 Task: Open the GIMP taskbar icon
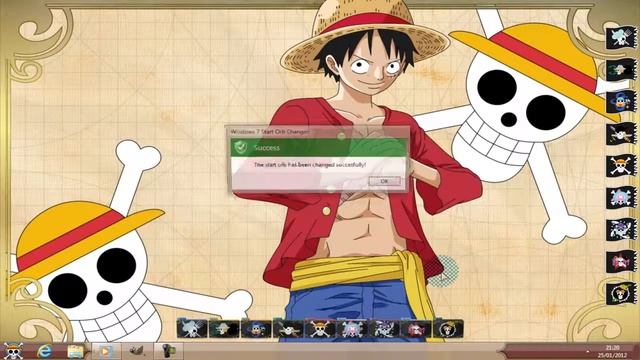click(x=136, y=351)
